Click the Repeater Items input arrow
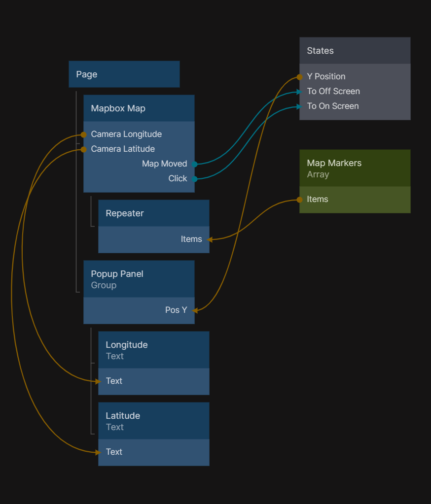Screen dimensions: 431x504 tap(210, 239)
